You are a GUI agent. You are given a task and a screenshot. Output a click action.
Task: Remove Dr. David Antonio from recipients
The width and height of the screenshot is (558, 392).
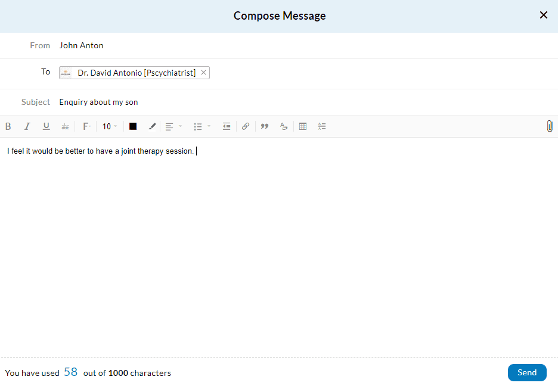tap(203, 72)
